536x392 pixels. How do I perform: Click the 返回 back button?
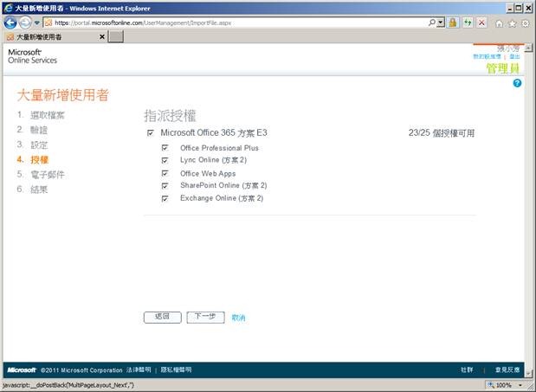[x=163, y=318]
